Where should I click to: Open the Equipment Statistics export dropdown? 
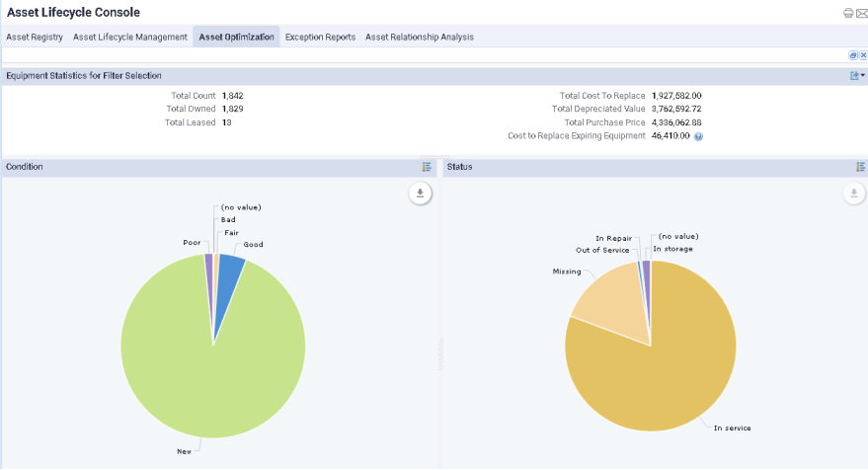click(x=857, y=75)
